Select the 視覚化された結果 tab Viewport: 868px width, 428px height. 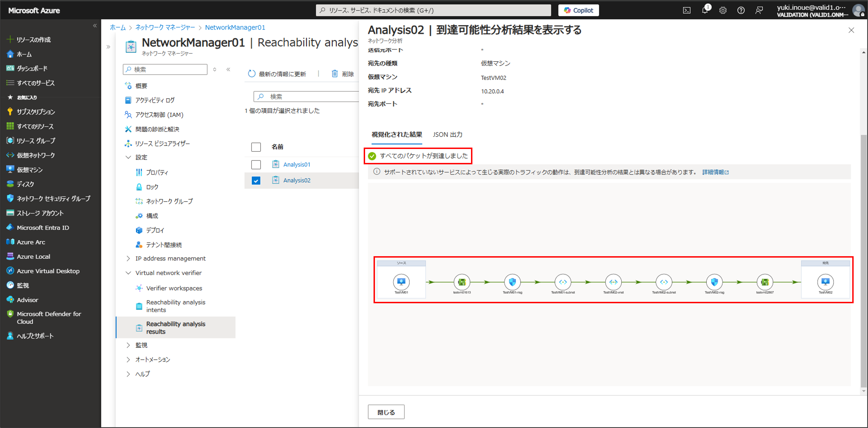point(397,135)
